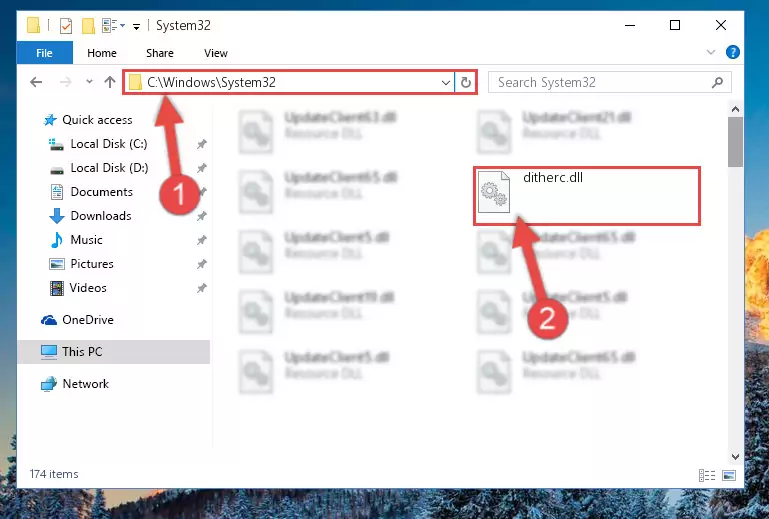Click the pin icon beside Music
The image size is (769, 519).
tap(202, 240)
